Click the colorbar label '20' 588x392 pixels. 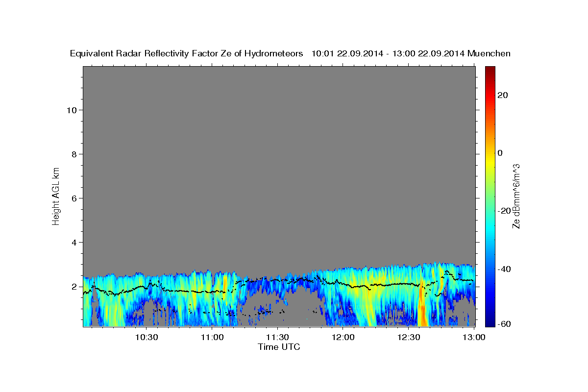coord(502,95)
